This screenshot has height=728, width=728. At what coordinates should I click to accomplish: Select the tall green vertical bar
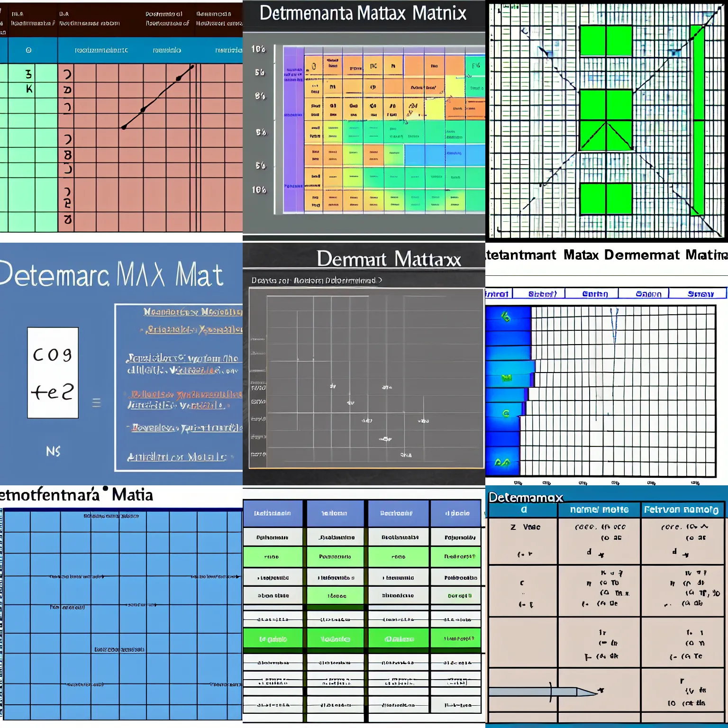[697, 120]
